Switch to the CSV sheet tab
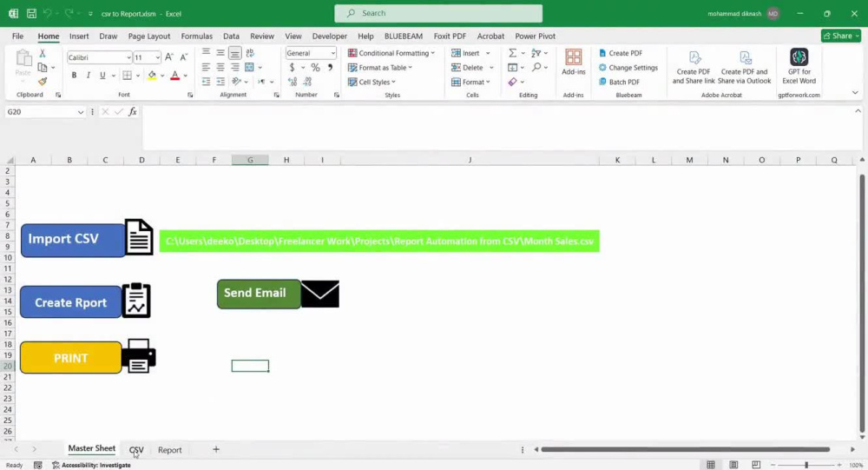Image resolution: width=868 pixels, height=470 pixels. click(136, 449)
